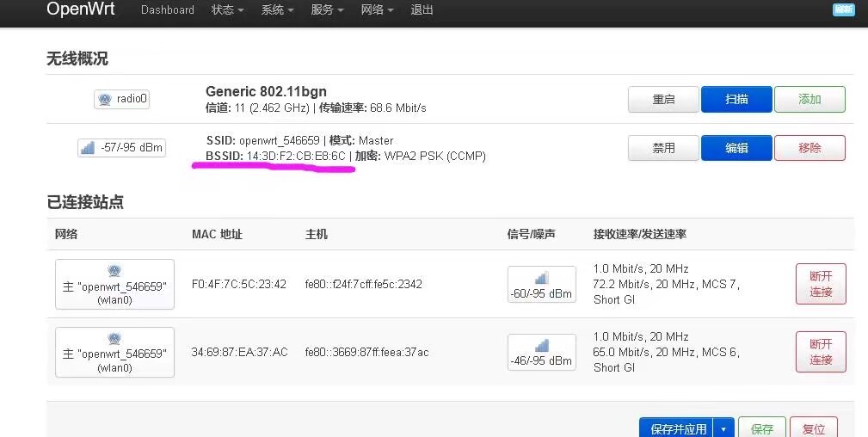
Task: Expand the 状态 dropdown menu
Action: [x=227, y=10]
